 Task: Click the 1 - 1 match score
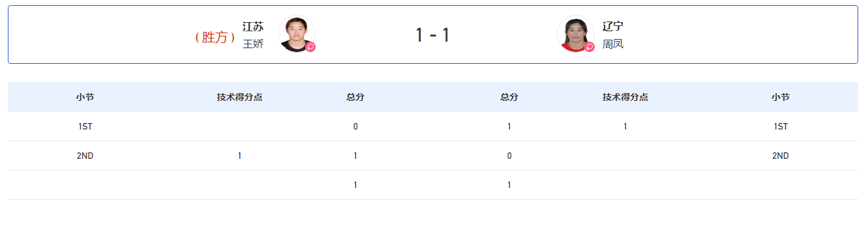pos(433,35)
